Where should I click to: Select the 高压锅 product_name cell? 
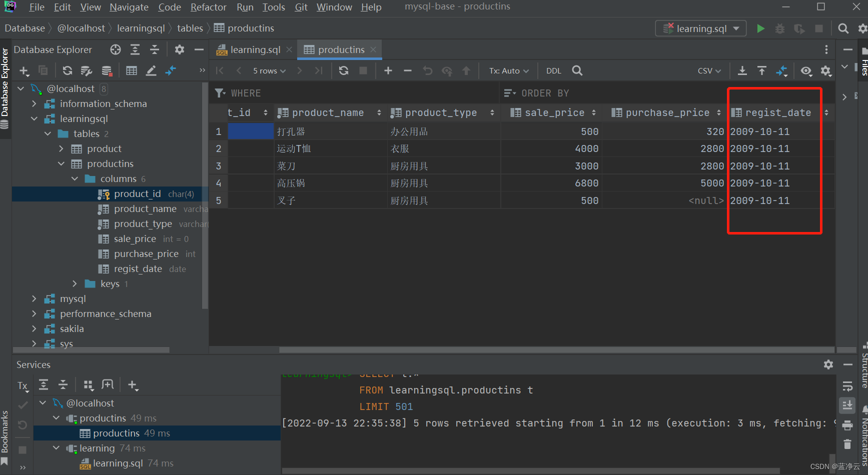[330, 183]
